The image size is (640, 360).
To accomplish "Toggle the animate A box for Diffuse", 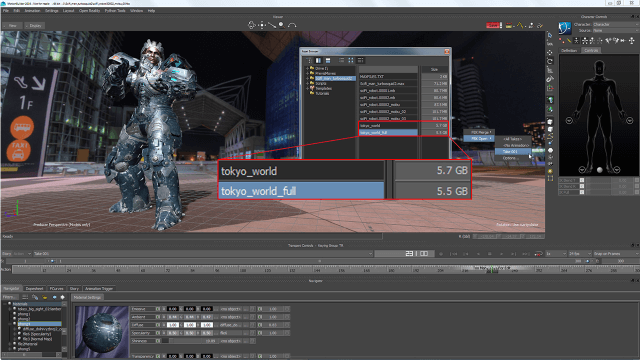I will (158, 325).
